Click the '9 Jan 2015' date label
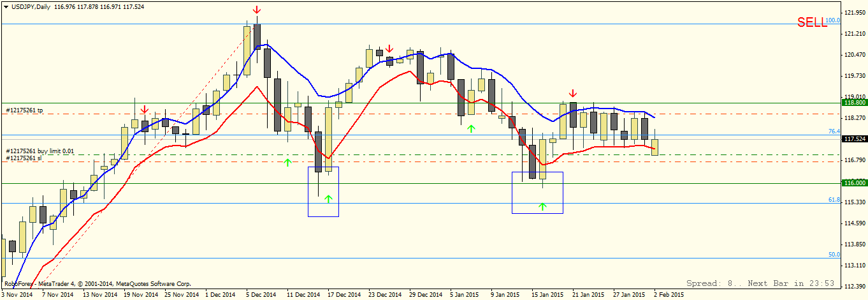 point(505,295)
